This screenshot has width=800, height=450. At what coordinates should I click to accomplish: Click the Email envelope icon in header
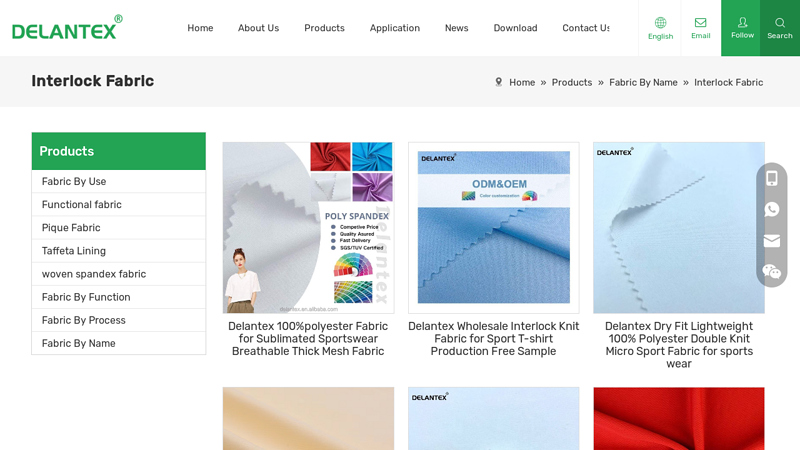700,28
